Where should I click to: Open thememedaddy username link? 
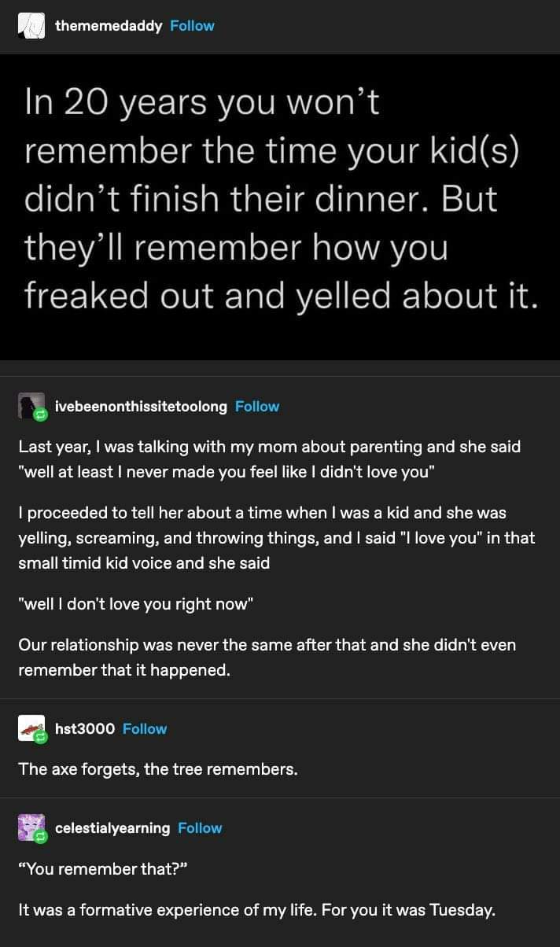tap(109, 26)
